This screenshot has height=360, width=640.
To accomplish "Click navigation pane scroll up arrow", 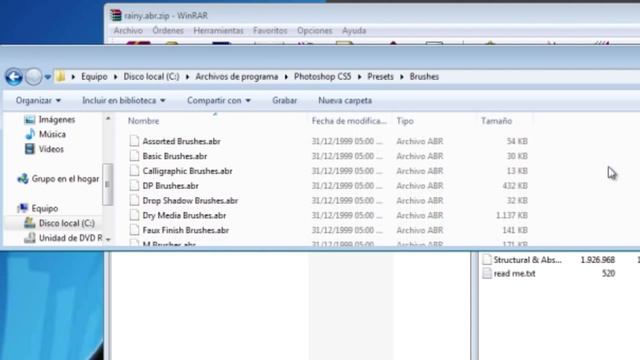I will (108, 118).
